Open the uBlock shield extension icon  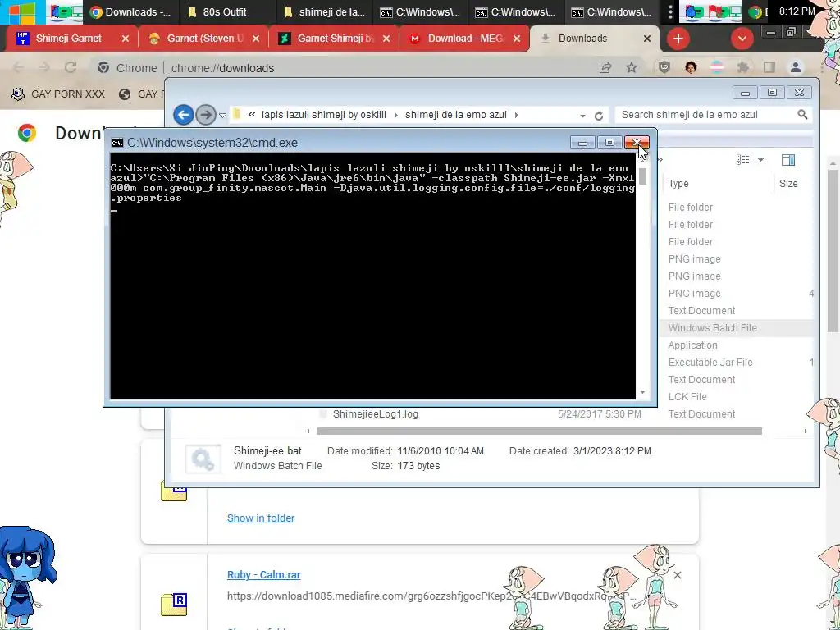pos(664,68)
